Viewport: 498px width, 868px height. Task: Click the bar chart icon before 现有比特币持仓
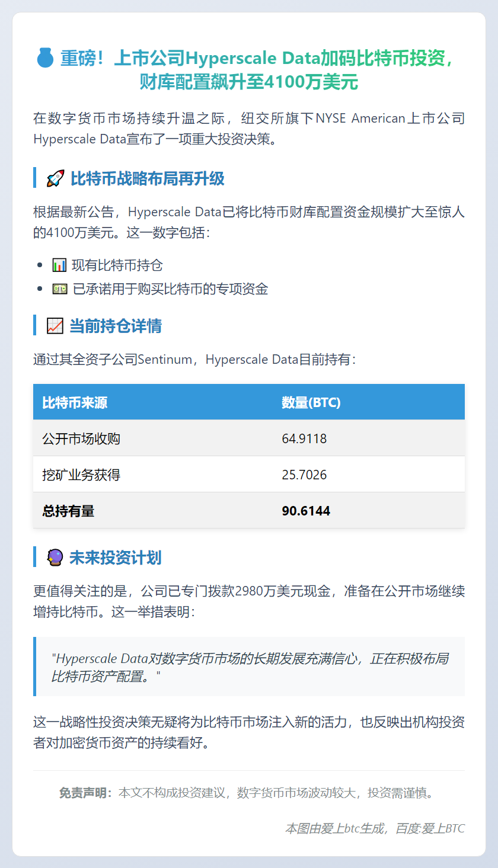[59, 265]
